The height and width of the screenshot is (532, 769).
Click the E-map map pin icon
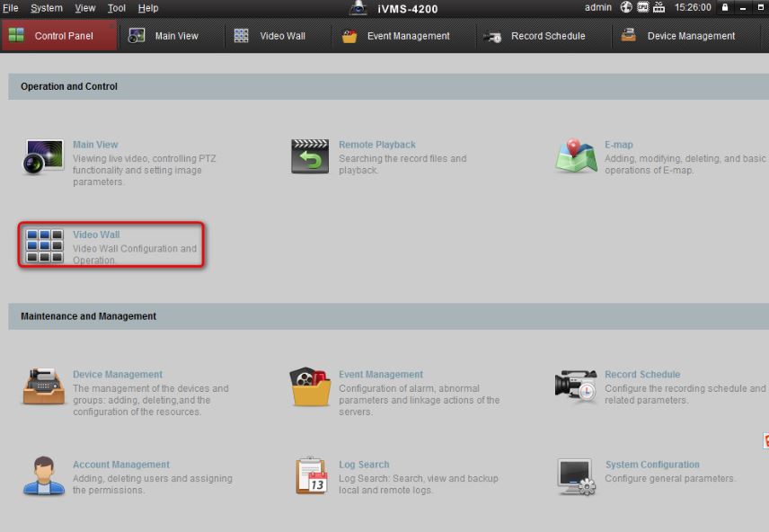576,156
